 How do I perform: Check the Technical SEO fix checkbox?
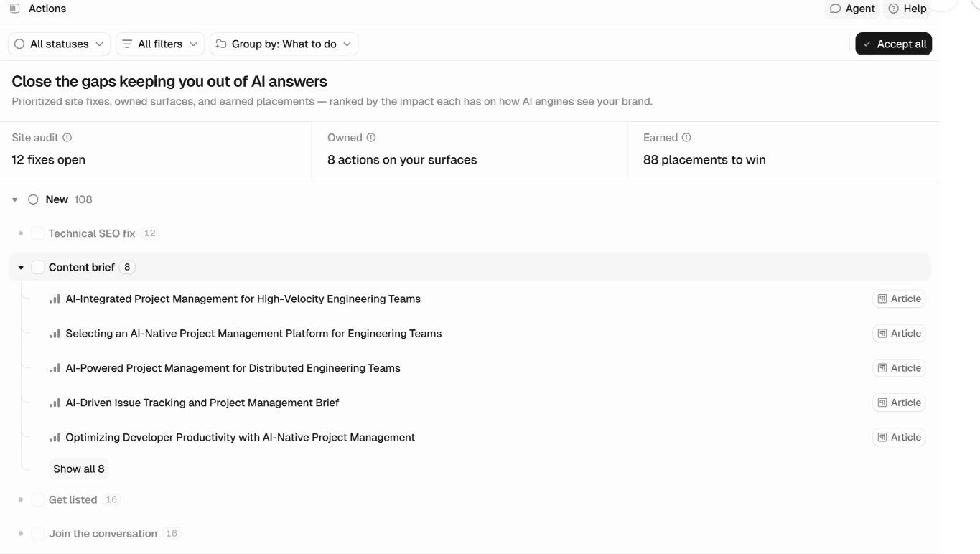tap(38, 233)
